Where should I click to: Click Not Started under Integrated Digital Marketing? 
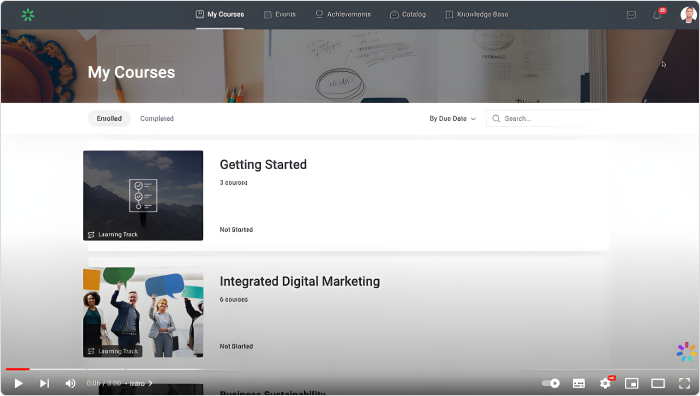(236, 346)
